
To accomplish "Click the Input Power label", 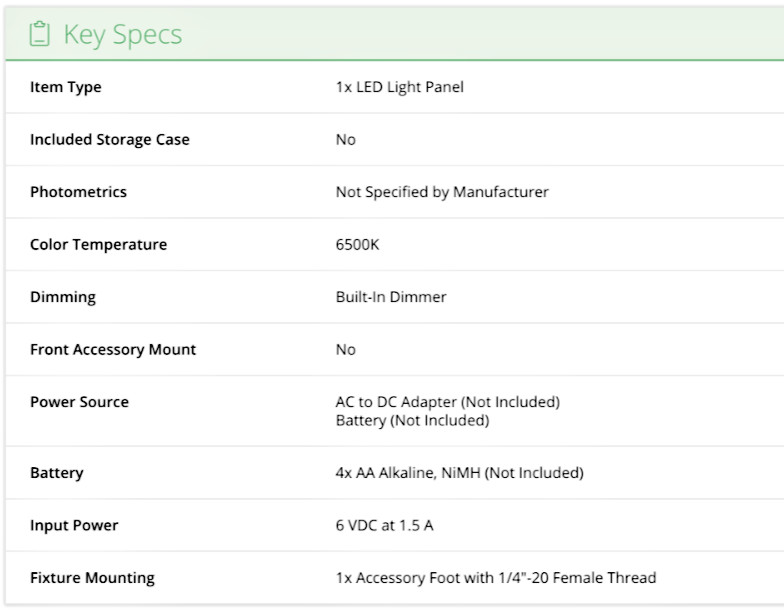I will click(74, 525).
